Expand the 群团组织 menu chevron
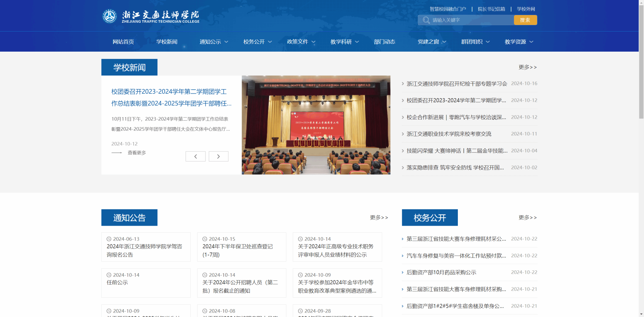 point(488,42)
